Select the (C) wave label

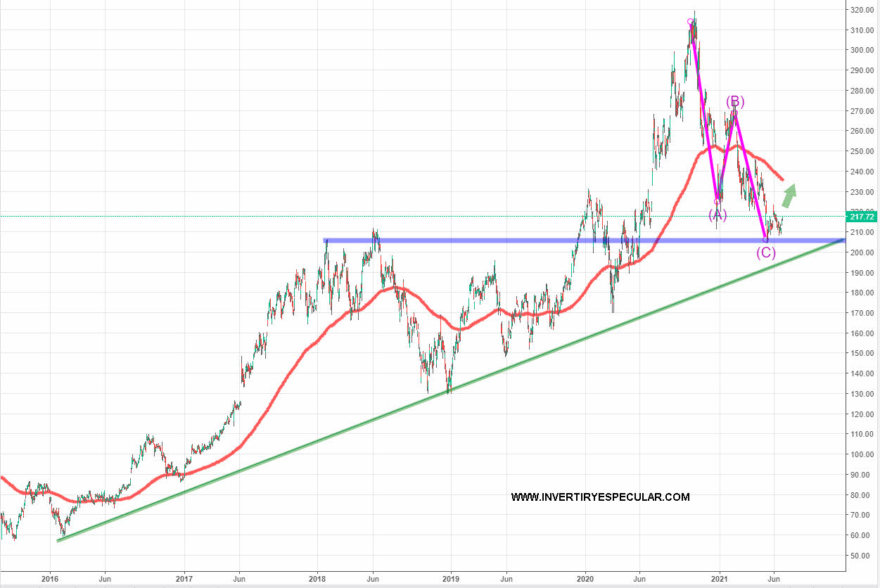pos(766,253)
